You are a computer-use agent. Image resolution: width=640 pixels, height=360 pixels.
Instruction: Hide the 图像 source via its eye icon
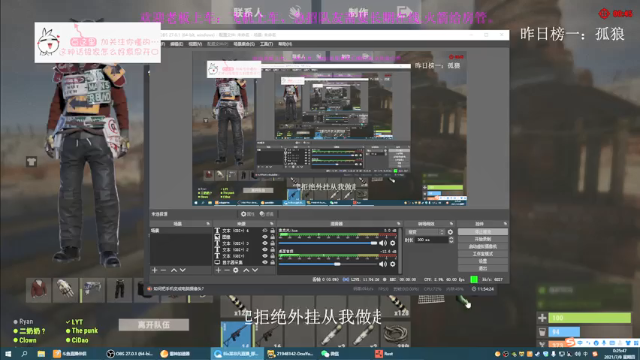tap(265, 237)
